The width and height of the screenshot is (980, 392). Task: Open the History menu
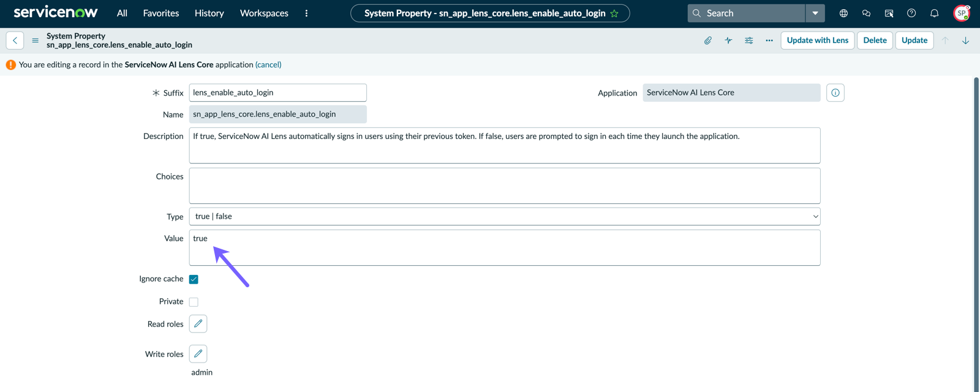[x=209, y=13]
